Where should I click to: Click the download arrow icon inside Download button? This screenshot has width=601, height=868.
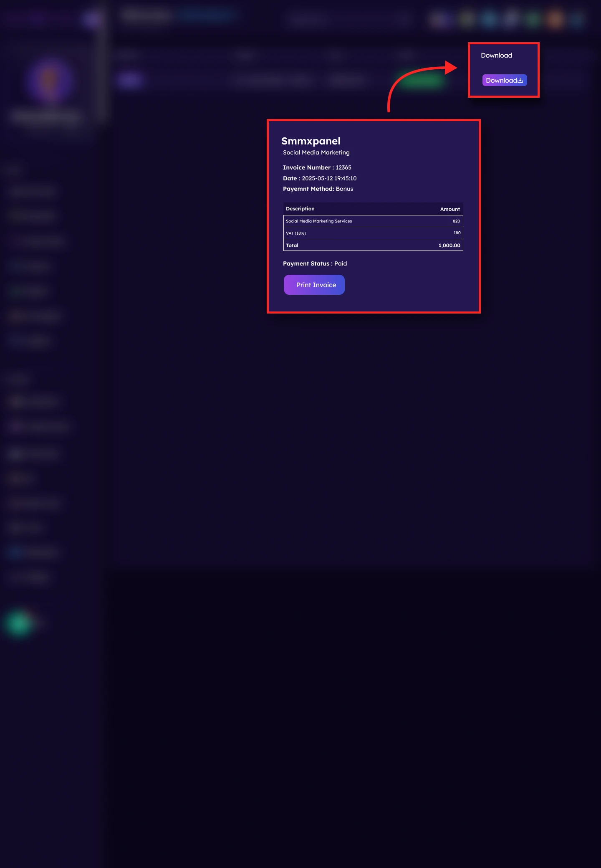click(x=520, y=81)
